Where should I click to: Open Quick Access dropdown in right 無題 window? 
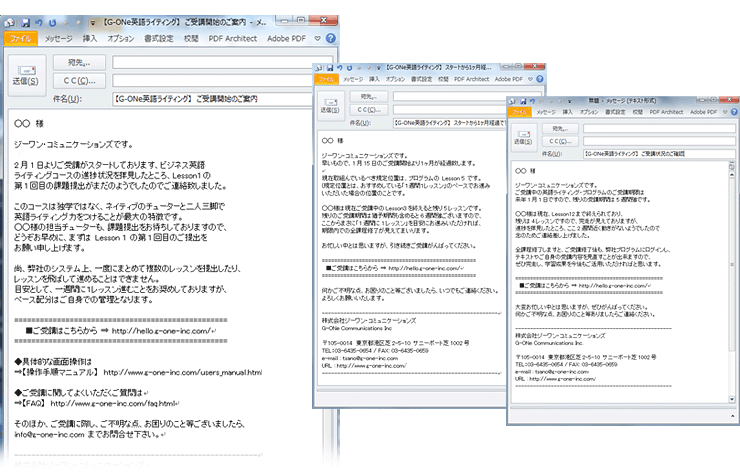[570, 102]
